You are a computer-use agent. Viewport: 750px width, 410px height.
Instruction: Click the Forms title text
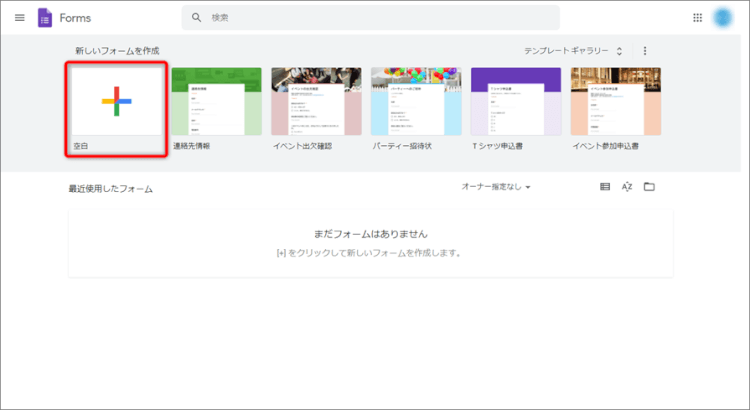pyautogui.click(x=75, y=18)
